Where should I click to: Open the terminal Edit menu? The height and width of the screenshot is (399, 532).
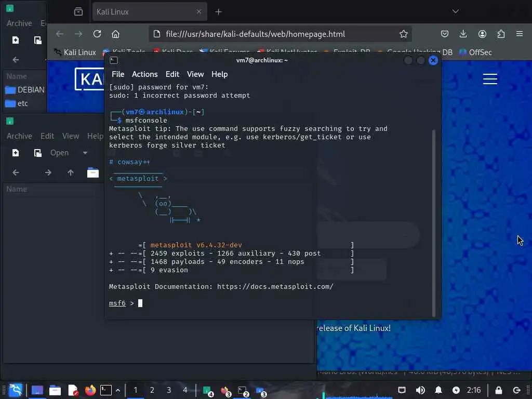[172, 74]
